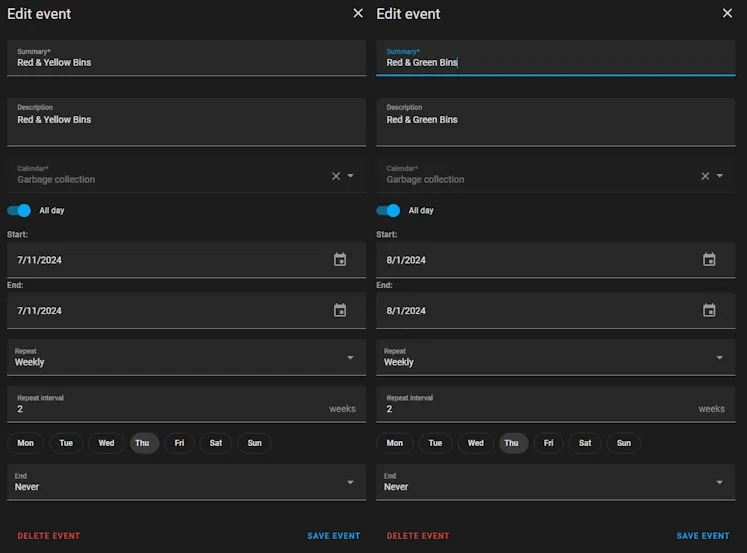Focus Description field containing Red & Green Bins
The width and height of the screenshot is (747, 553).
click(555, 122)
